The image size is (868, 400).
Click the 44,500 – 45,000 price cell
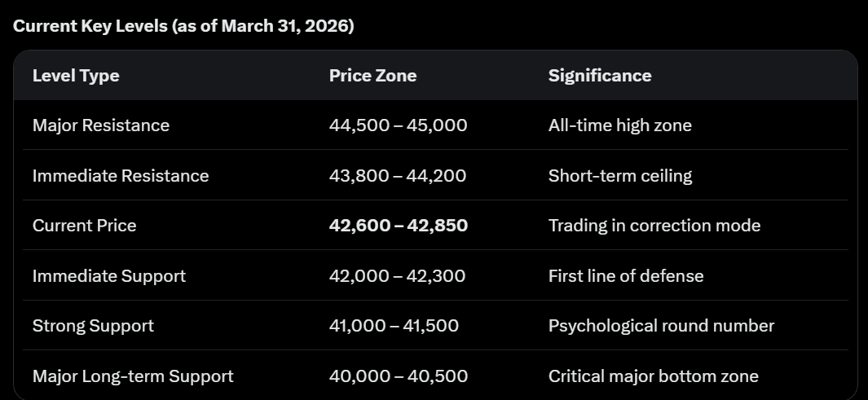tap(399, 125)
